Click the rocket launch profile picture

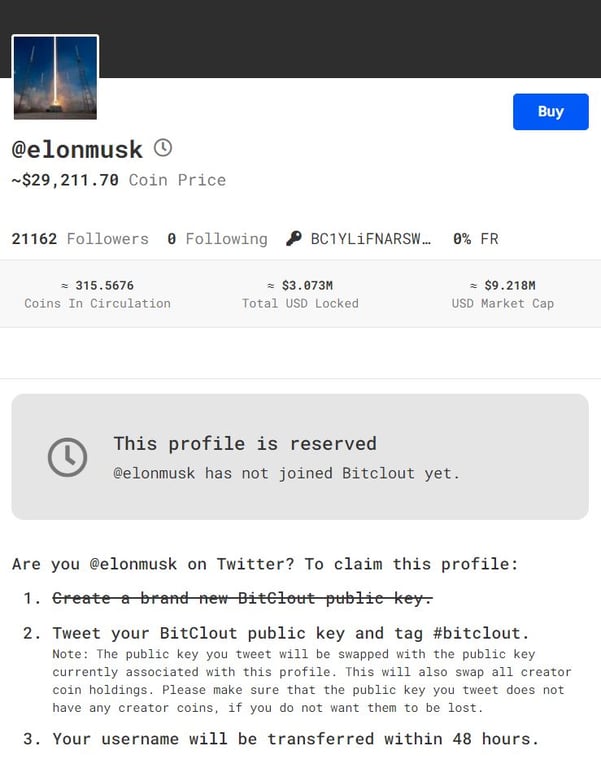(55, 77)
